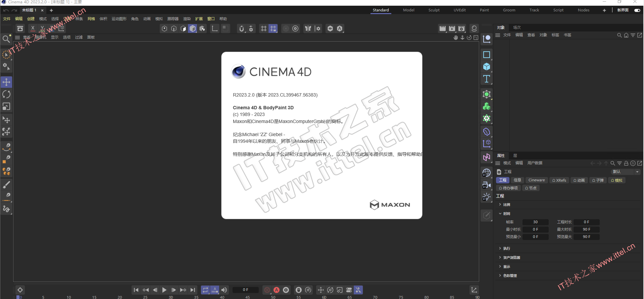Open Attribute Manager hamburger menu
The image size is (644, 299).
click(498, 163)
